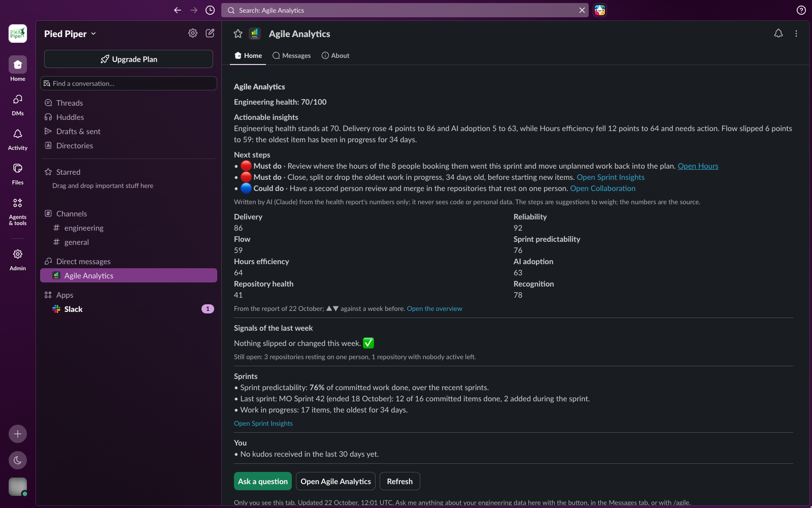Image resolution: width=812 pixels, height=508 pixels.
Task: Open the engineering channel
Action: [128, 228]
